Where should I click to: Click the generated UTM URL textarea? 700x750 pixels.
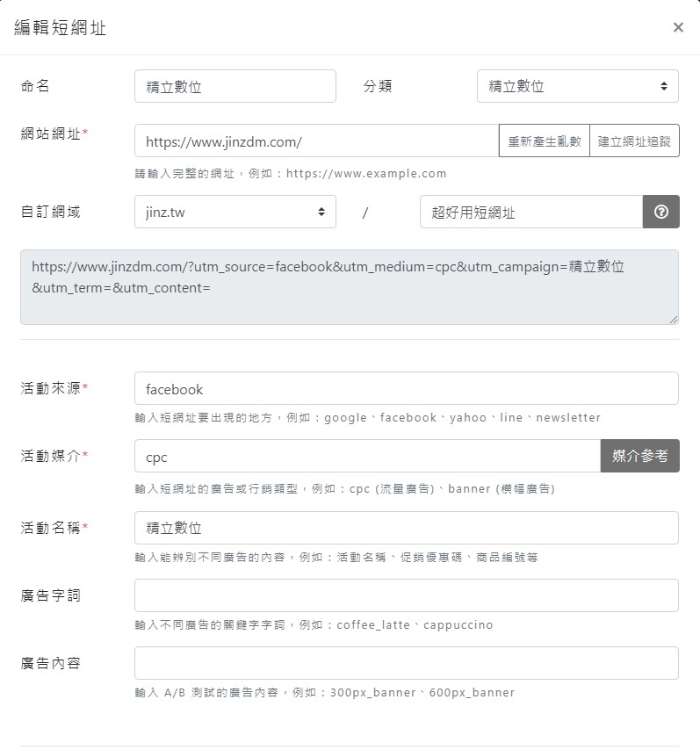tap(350, 287)
